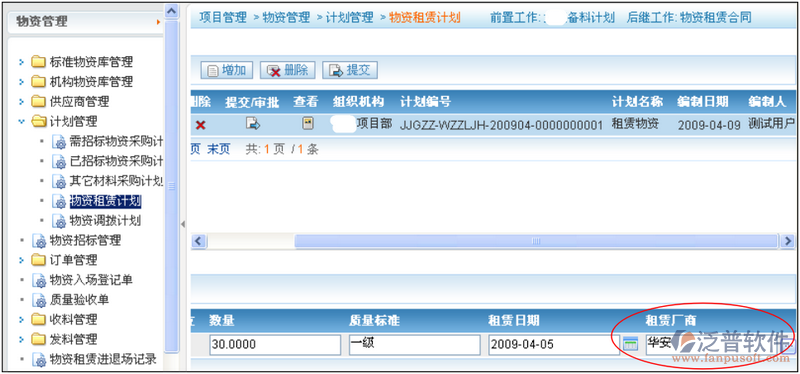Expand the 供应商管理 folder
Image resolution: width=800 pixels, height=374 pixels.
pyautogui.click(x=21, y=102)
